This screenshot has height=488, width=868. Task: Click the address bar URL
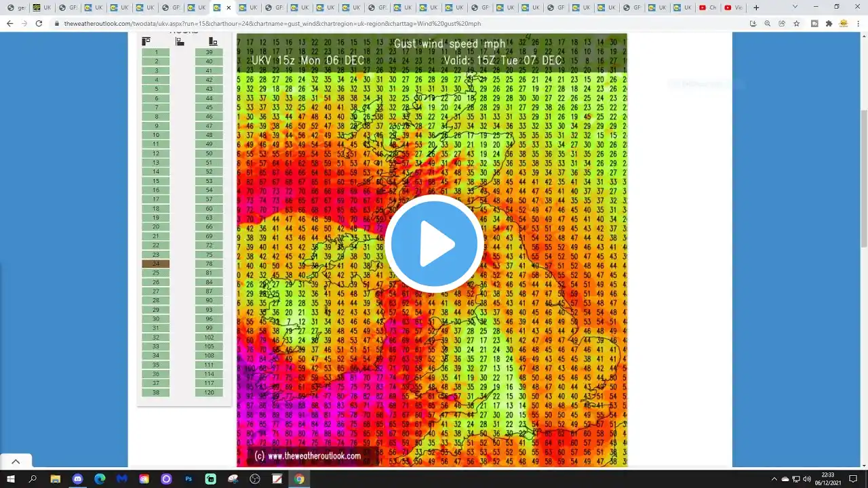pos(273,23)
